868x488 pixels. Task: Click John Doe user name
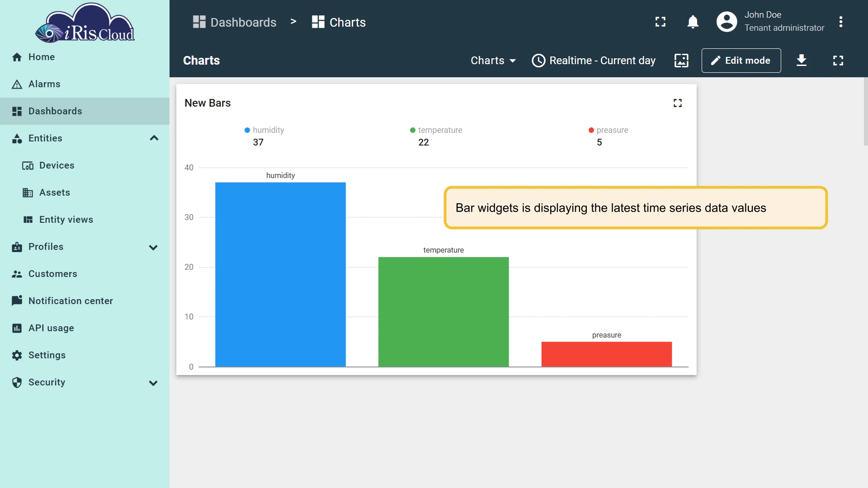[763, 15]
